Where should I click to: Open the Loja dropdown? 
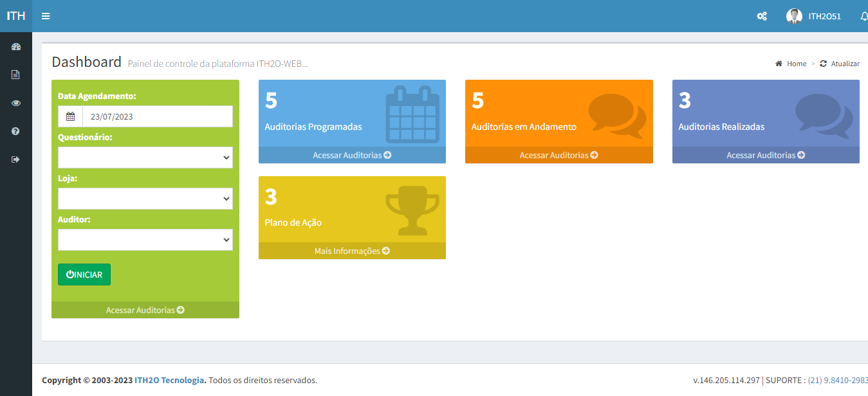click(145, 199)
